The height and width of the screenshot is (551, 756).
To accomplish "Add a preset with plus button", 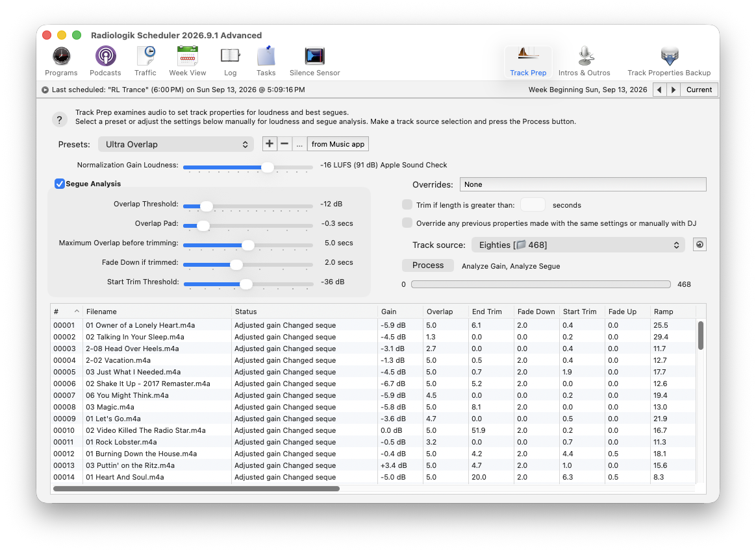I will coord(270,144).
